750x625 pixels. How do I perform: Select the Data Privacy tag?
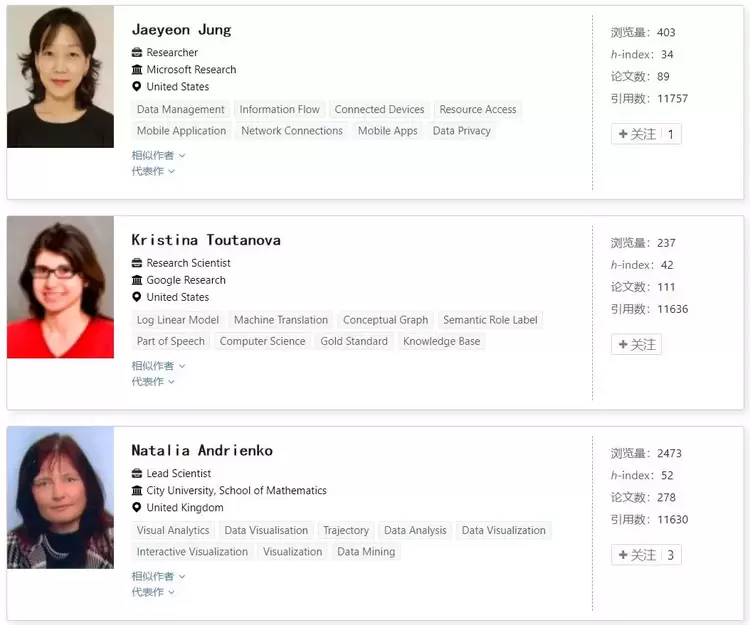pos(461,131)
